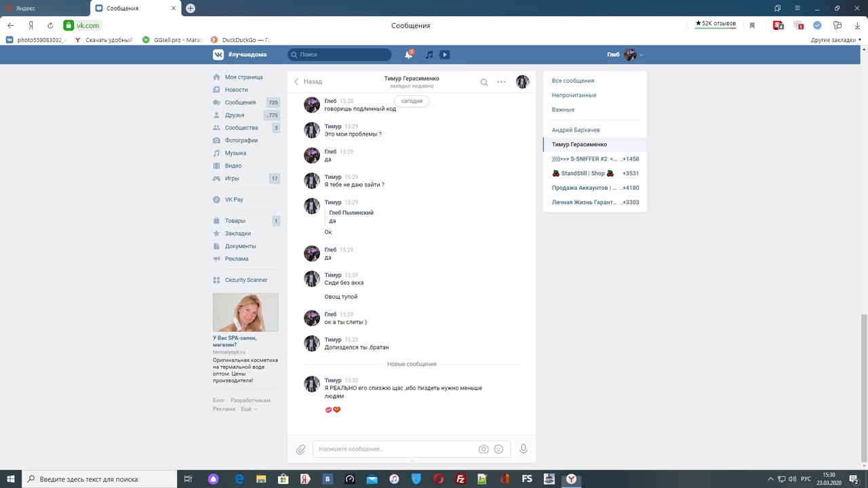Click the SPA-salon ad thumbnail image
The image size is (868, 488).
(x=245, y=312)
